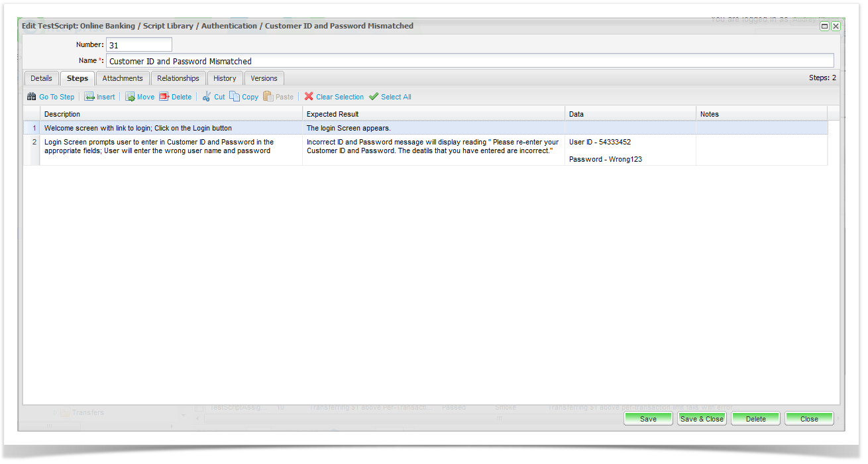The image size is (868, 464).
Task: Select step 1 row Welcome screen
Action: click(x=138, y=128)
